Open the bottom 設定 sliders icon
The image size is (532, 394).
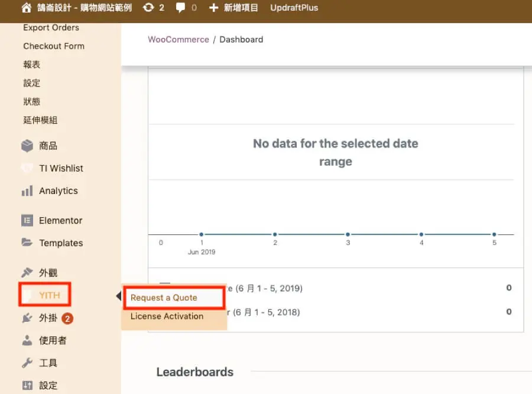pos(27,385)
